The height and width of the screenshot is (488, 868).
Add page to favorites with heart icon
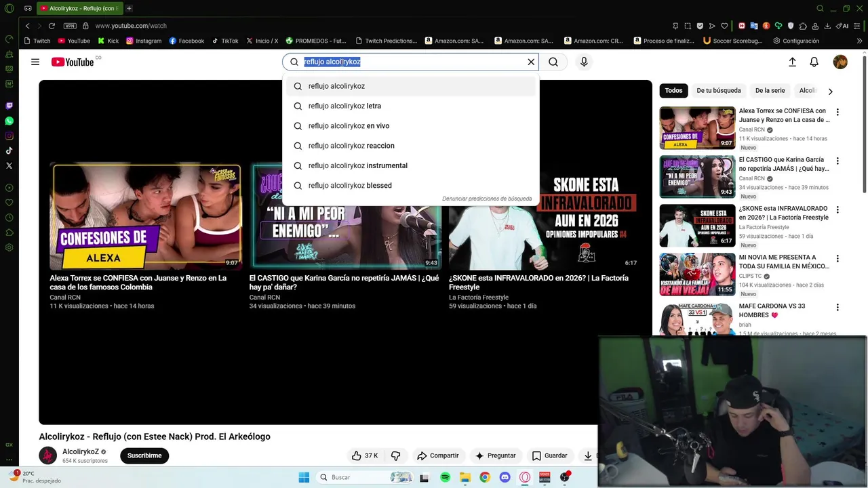[x=724, y=26]
